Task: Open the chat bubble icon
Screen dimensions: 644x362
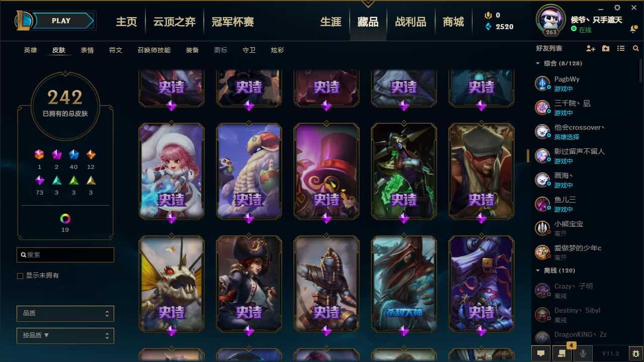Action: click(x=541, y=353)
